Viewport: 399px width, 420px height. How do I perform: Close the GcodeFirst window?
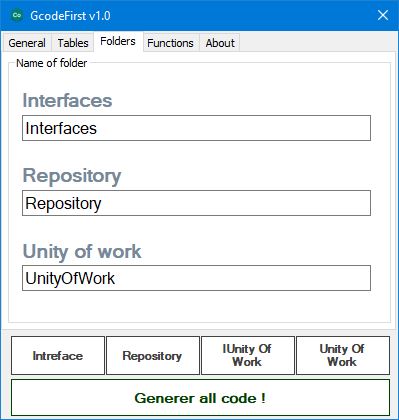pyautogui.click(x=383, y=15)
